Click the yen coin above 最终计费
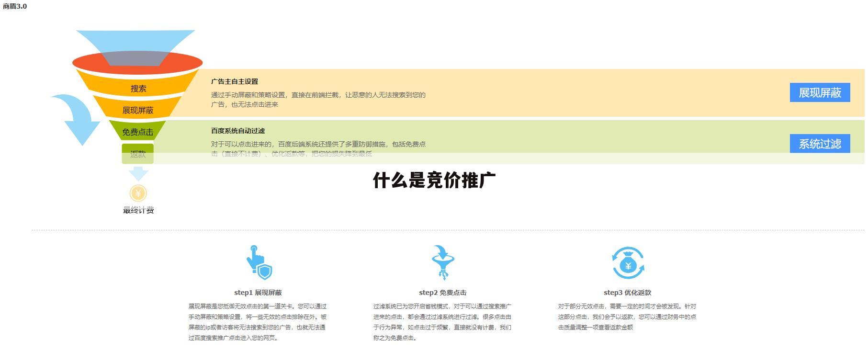868x362 pixels. tap(138, 193)
